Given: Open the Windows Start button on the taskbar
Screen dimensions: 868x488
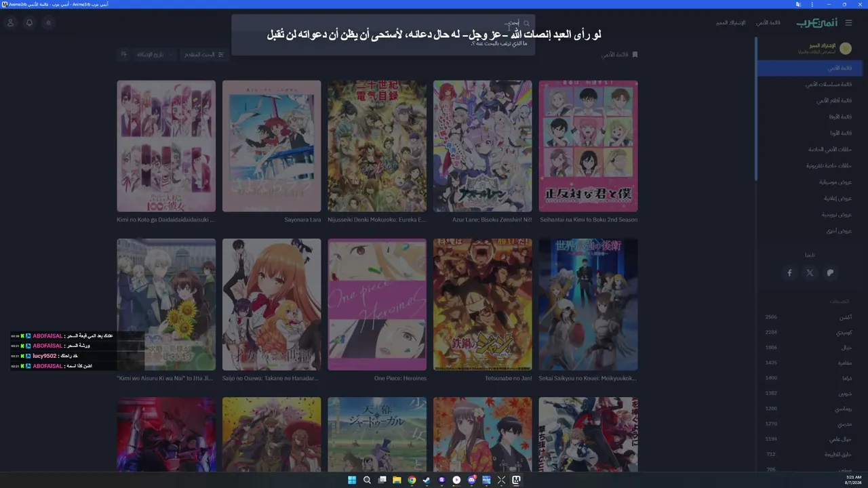Looking at the screenshot, I should point(352,480).
